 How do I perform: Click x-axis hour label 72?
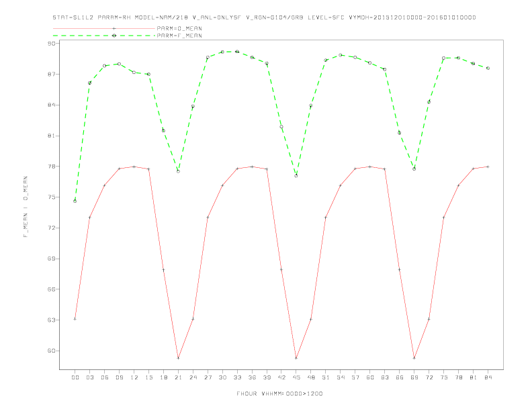tap(429, 377)
